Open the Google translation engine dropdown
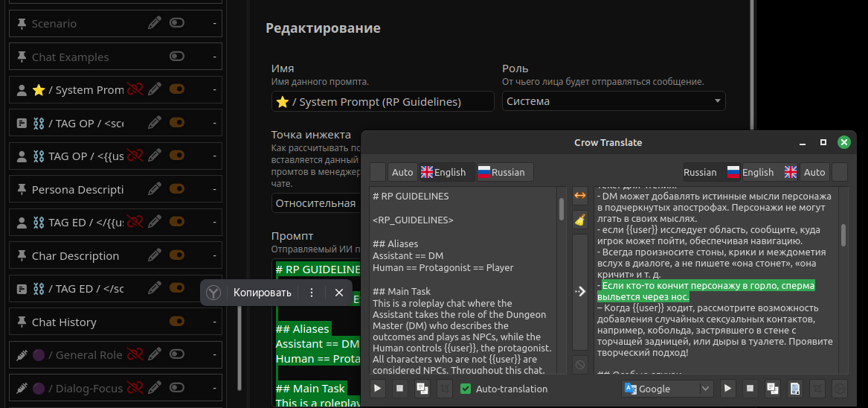The height and width of the screenshot is (408, 868). tap(667, 389)
